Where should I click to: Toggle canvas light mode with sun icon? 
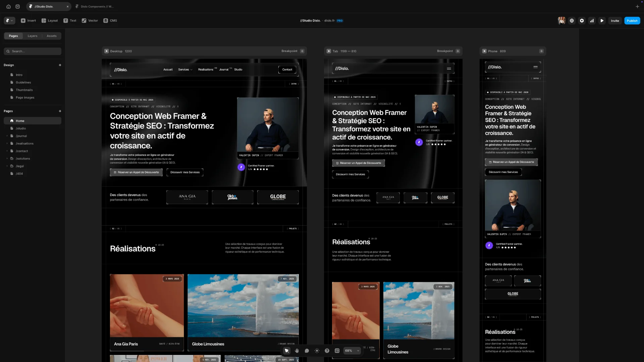317,351
